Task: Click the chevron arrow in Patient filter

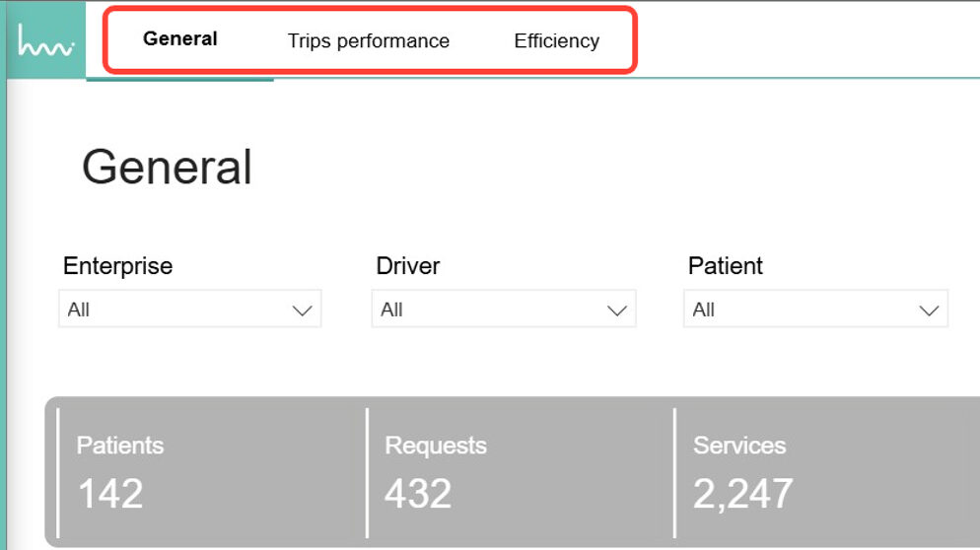Action: coord(929,310)
